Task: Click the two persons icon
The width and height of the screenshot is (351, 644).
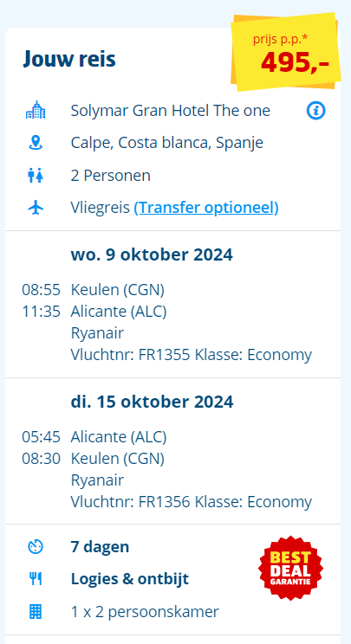Action: 36,176
